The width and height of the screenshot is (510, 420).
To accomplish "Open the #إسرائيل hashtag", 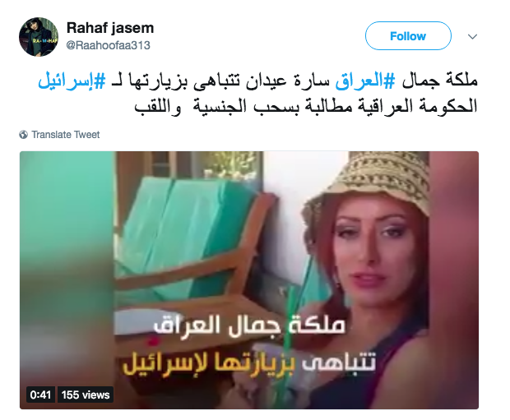I will (72, 81).
